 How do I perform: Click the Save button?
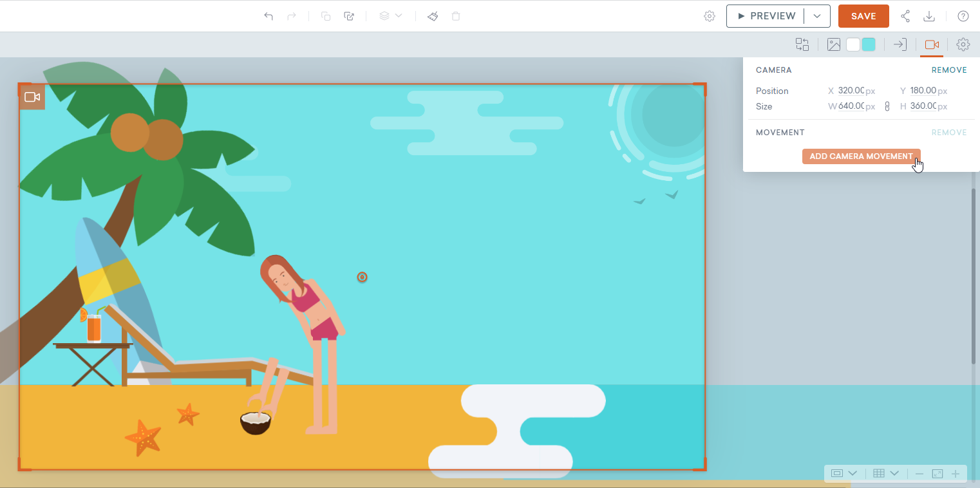[863, 16]
